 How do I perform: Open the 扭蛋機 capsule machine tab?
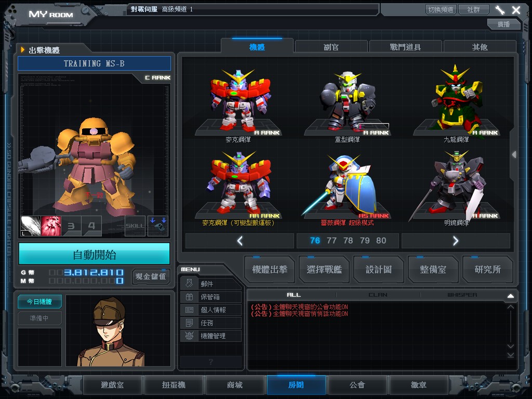click(x=174, y=385)
